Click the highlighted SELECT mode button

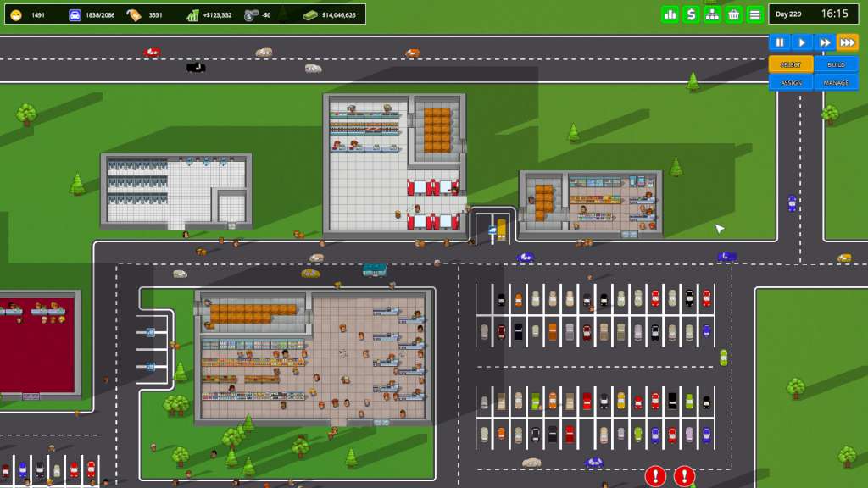[791, 64]
